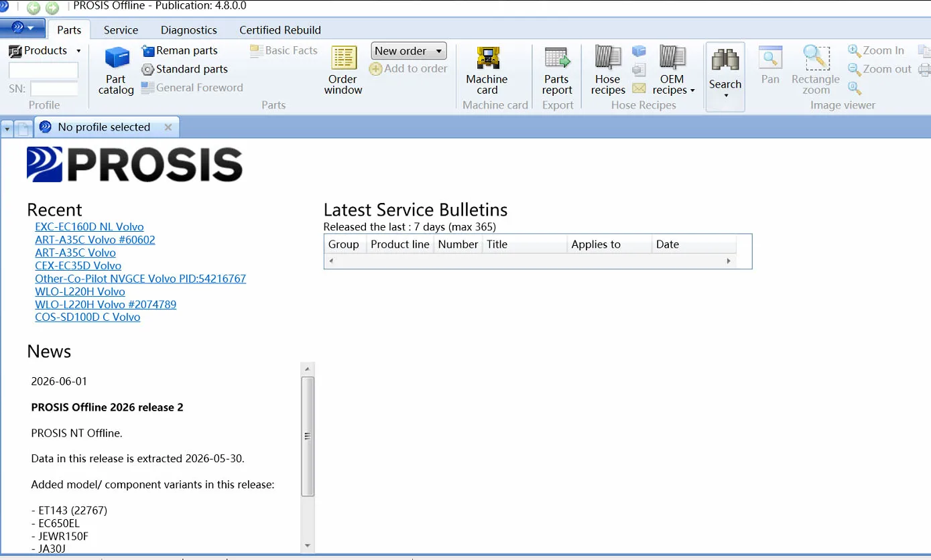Click the new document tab icon
Image resolution: width=931 pixels, height=560 pixels.
[23, 128]
